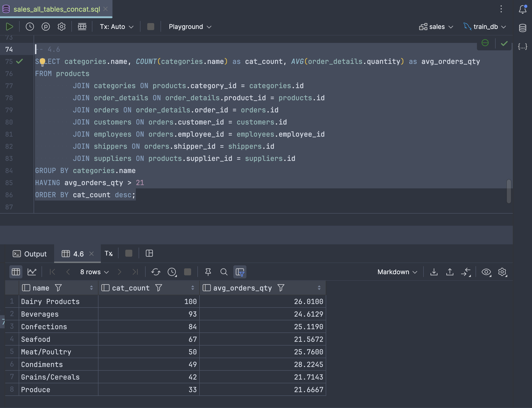Expand the Tx: Auto transaction mode dropdown

(x=117, y=27)
